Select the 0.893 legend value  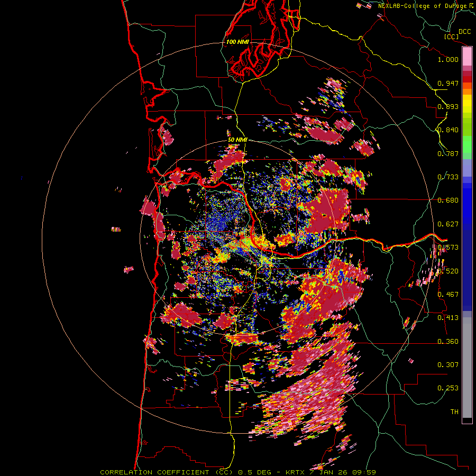[x=448, y=106]
